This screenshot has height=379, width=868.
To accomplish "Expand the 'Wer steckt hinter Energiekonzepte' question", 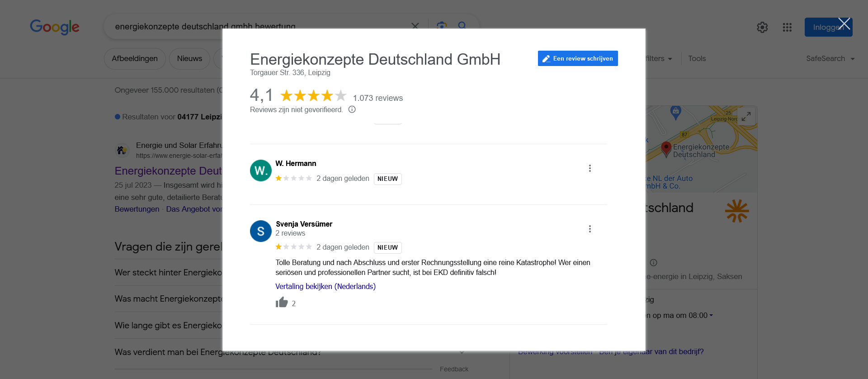I will point(168,272).
